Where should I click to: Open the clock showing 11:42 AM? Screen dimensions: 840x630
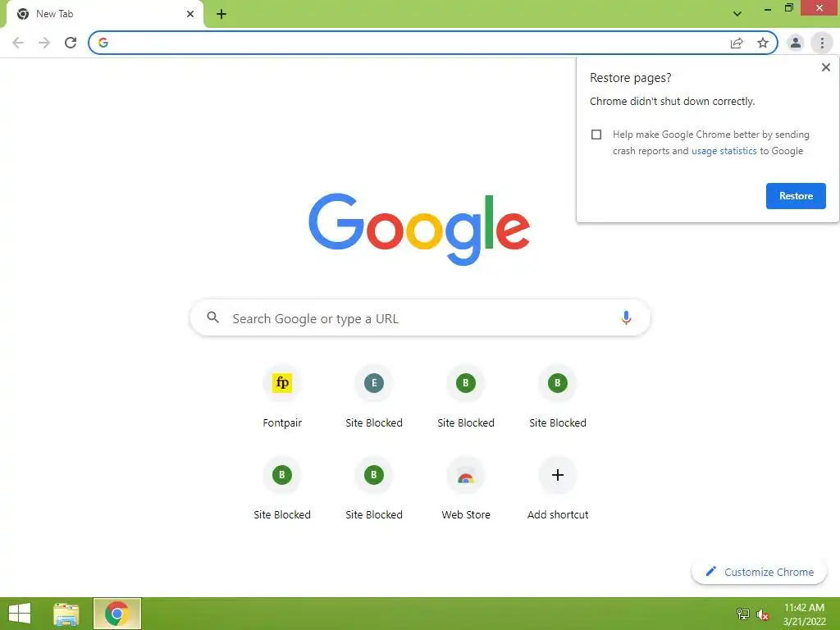tap(804, 614)
